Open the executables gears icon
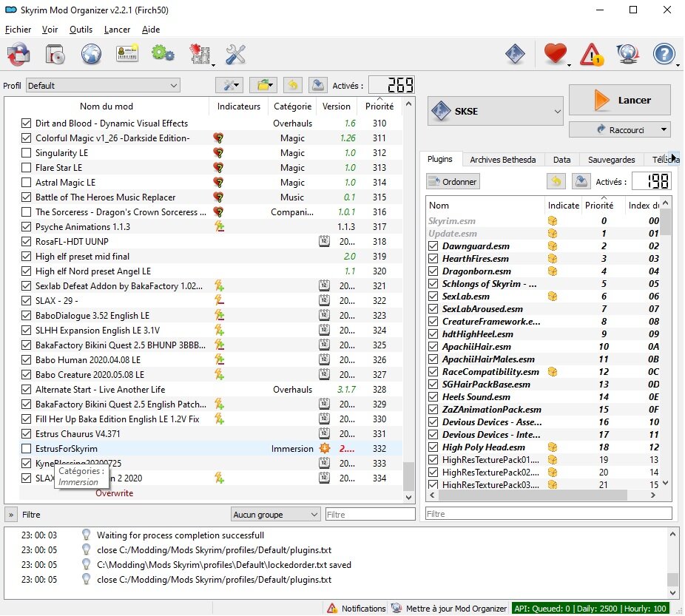This screenshot has height=616, width=685. [163, 54]
